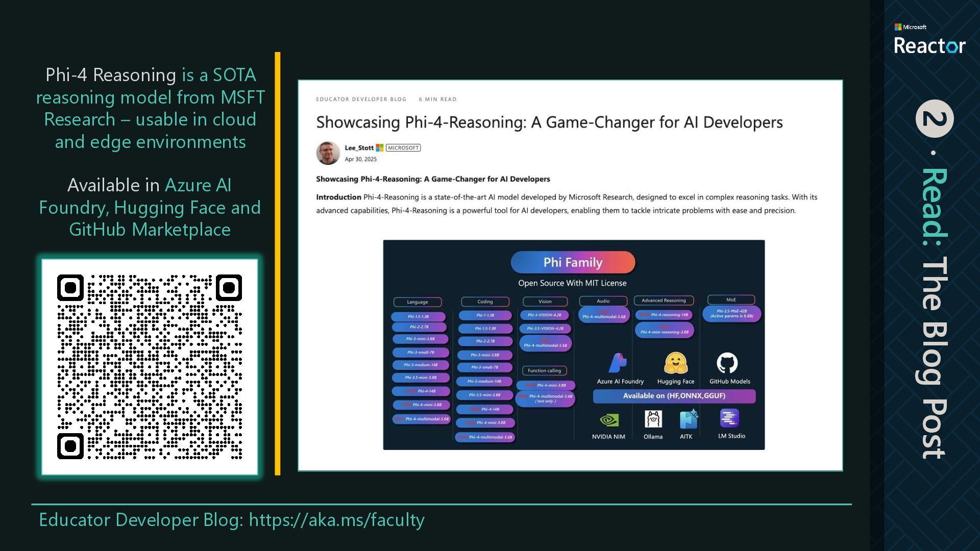The image size is (980, 551).
Task: Open the EDUCATOR DEVELOPER BLOG label link
Action: [361, 99]
